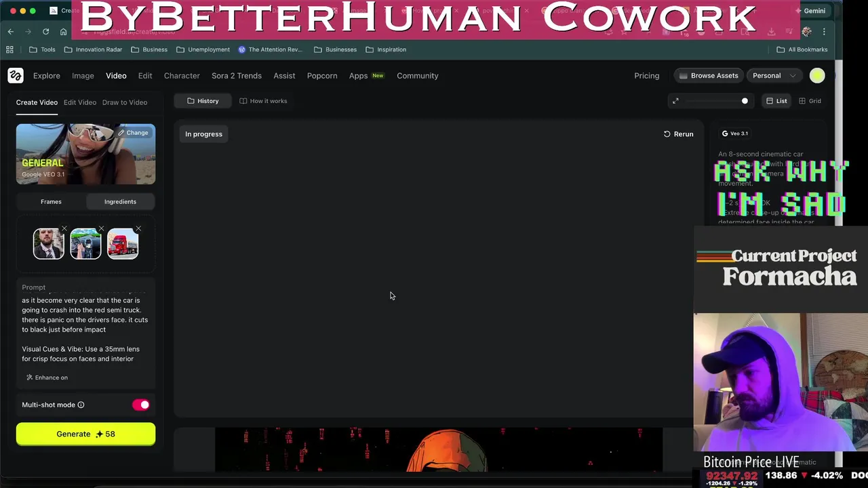Switch to Grid view
Viewport: 868px width, 488px height.
810,101
